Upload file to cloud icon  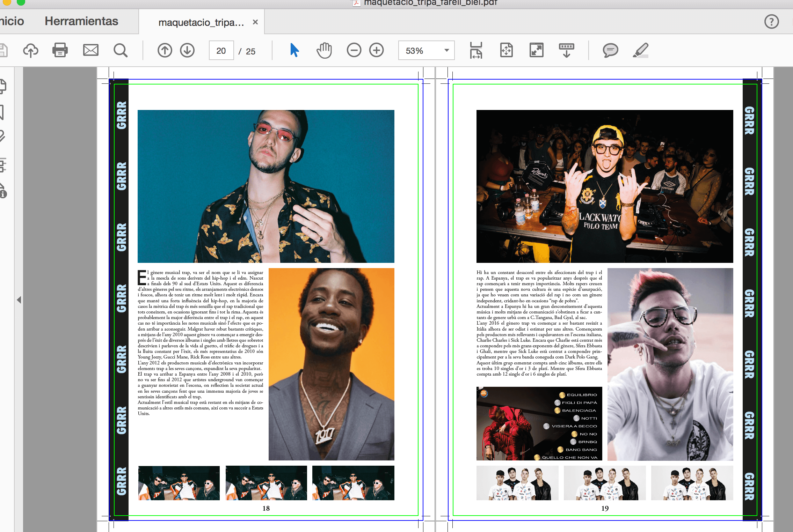31,50
